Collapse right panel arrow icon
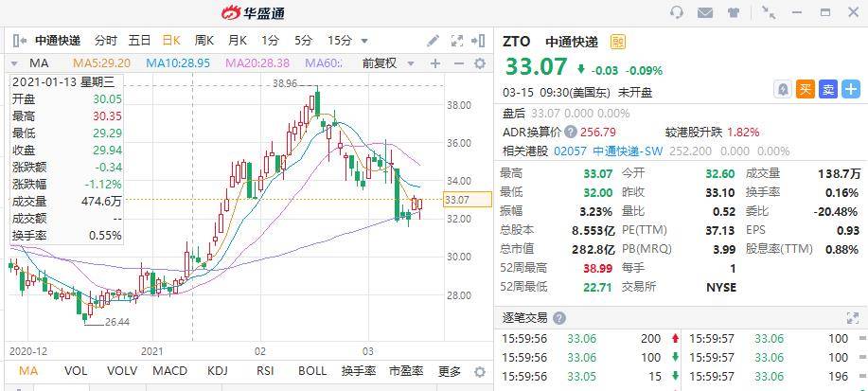This screenshot has width=868, height=391. click(x=478, y=41)
